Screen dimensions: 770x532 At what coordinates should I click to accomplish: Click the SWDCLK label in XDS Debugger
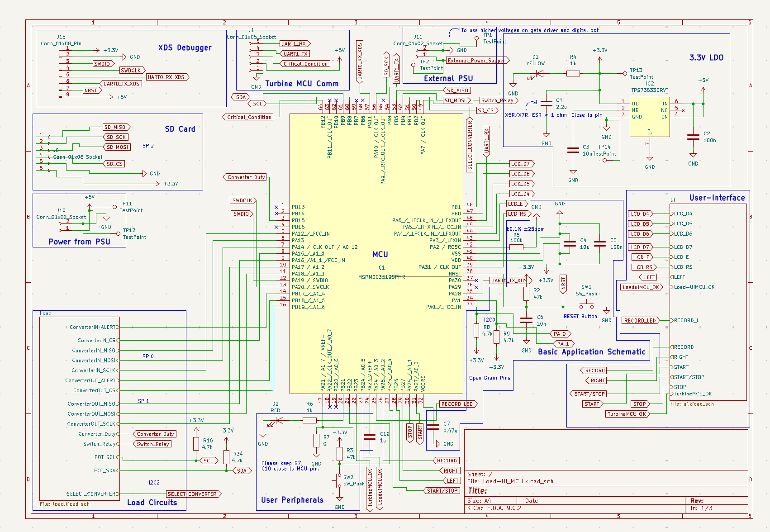coord(133,70)
